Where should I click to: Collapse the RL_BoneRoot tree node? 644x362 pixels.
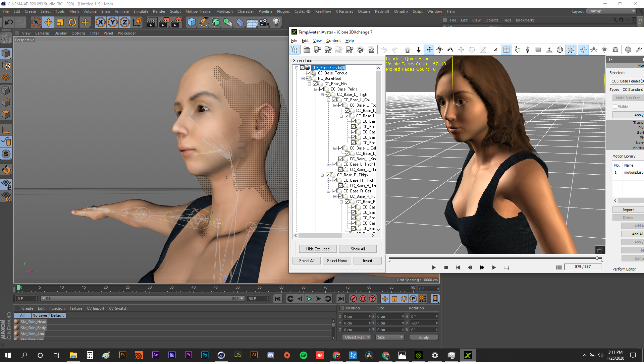tap(303, 78)
